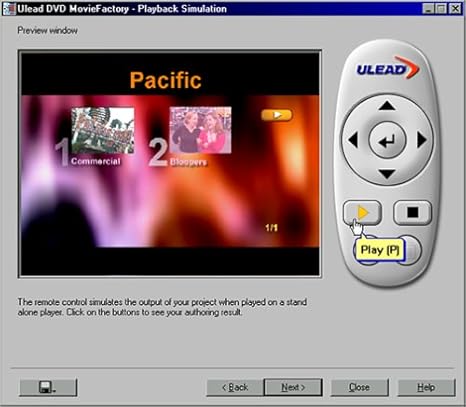Click the Ulead logo on the remote
This screenshot has width=466, height=407.
[x=388, y=68]
